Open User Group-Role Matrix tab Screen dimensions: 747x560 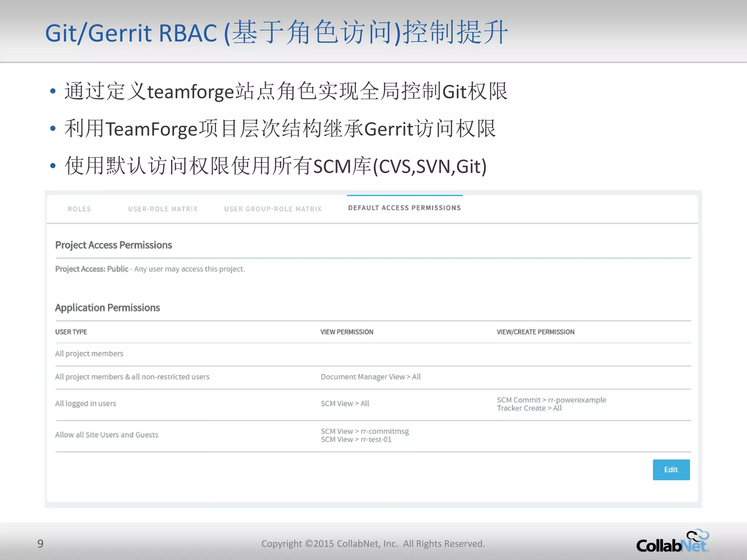(273, 209)
